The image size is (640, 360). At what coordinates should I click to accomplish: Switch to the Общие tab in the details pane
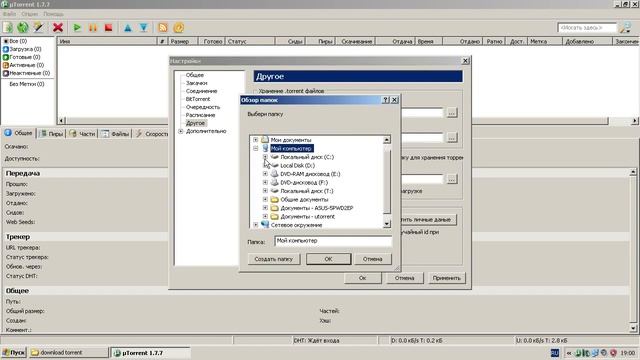tap(19, 133)
